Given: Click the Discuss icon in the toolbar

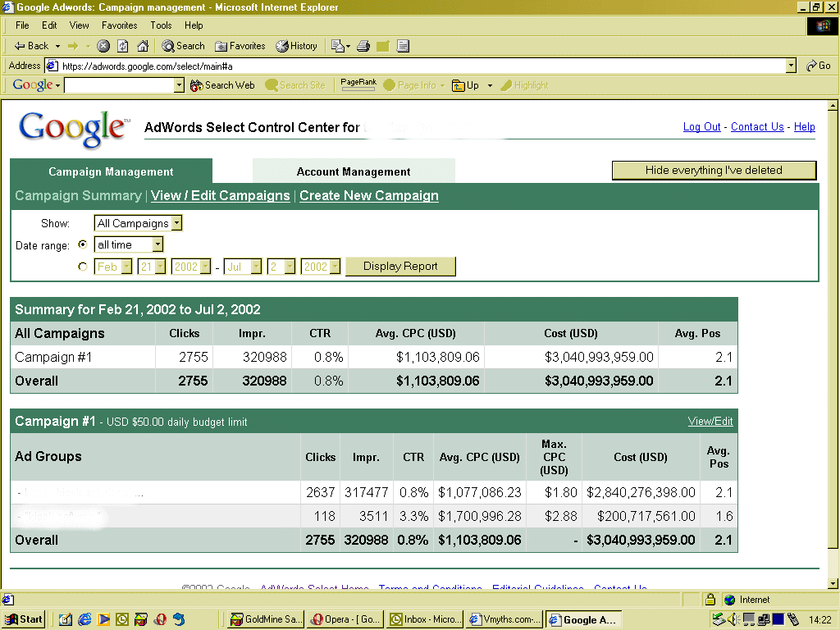Looking at the screenshot, I should tap(403, 46).
